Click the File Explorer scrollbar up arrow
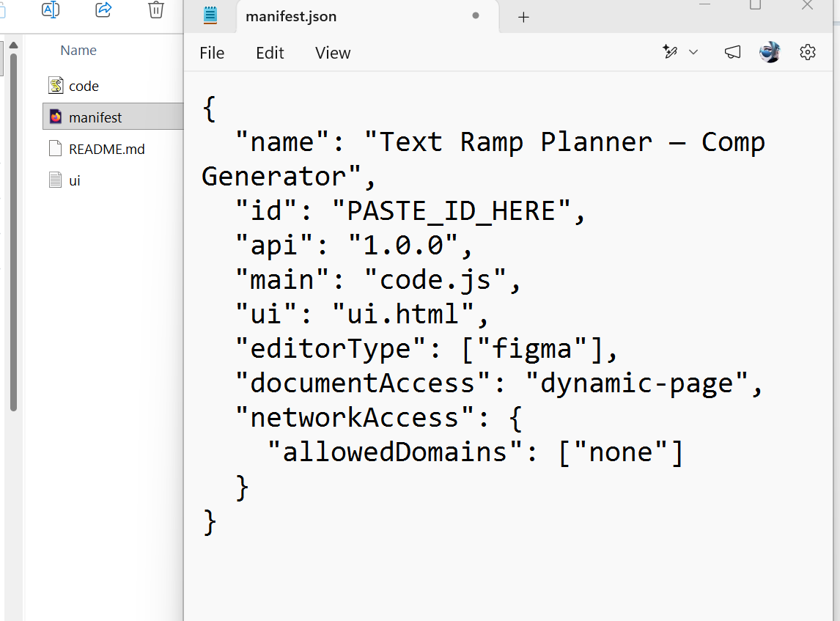Image resolution: width=840 pixels, height=621 pixels. point(14,45)
